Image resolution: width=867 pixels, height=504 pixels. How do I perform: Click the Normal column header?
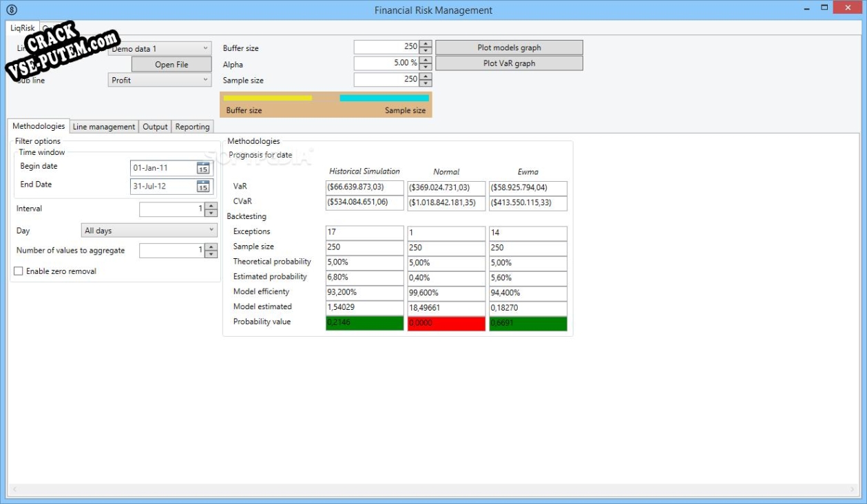click(446, 172)
